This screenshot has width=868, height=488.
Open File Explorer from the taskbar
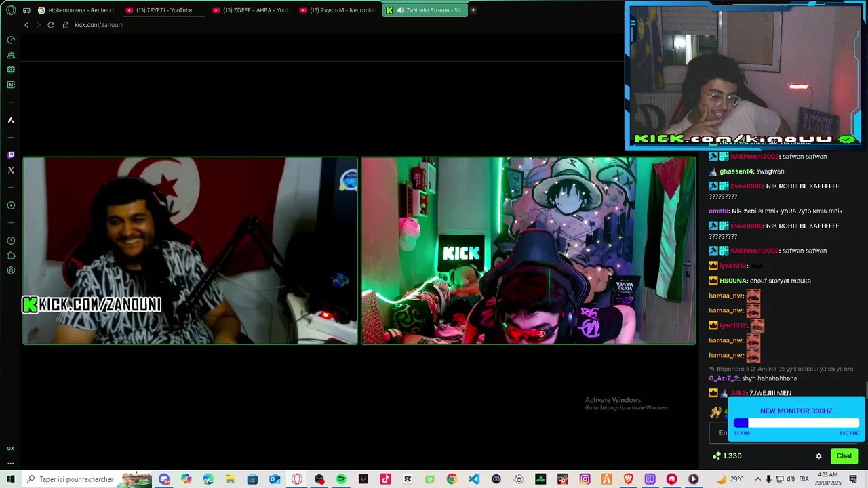pos(231,479)
